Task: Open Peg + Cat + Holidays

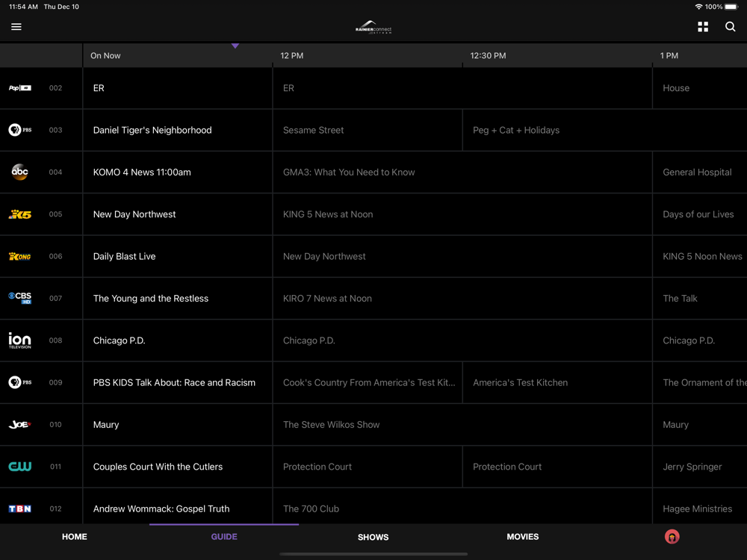Action: coord(605,130)
